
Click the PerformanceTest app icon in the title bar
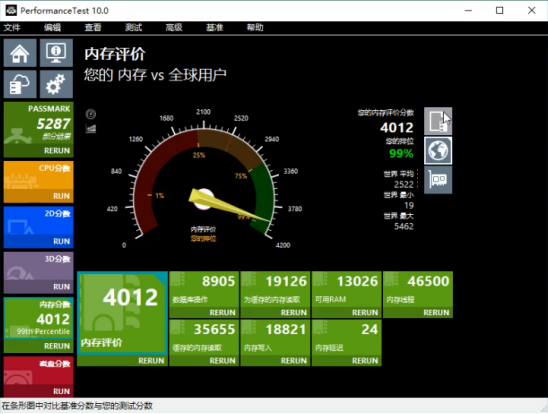[x=11, y=10]
